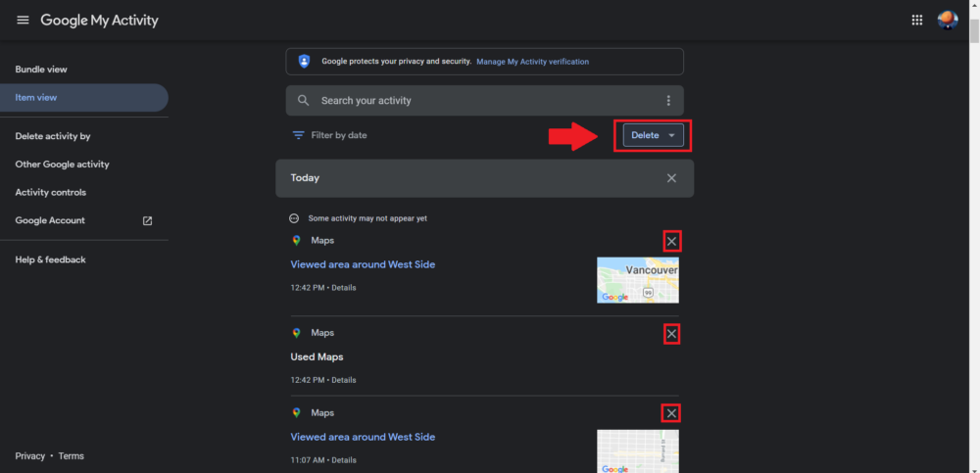Click the account profile avatar

tap(947, 21)
